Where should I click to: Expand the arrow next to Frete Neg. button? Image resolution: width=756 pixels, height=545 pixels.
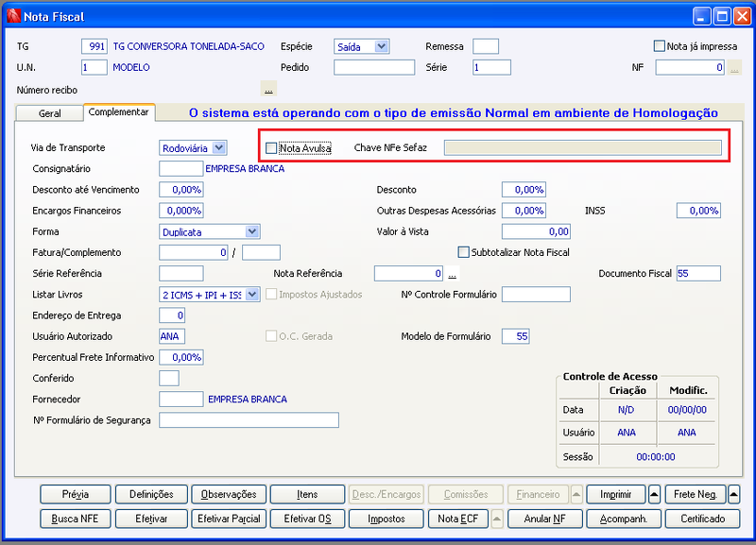[733, 494]
